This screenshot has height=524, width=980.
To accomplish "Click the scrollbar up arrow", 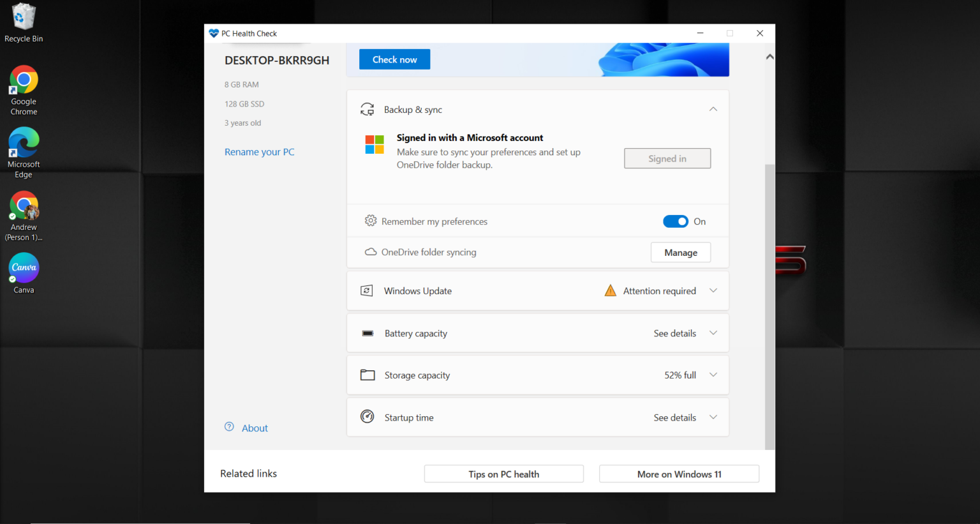I will [770, 57].
